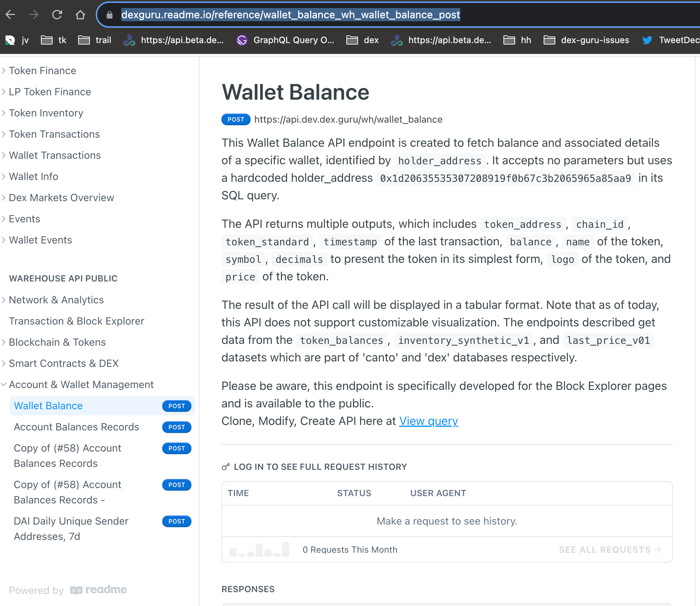The image size is (700, 606).
Task: Collapse Account & Wallet Management section
Action: 81,384
